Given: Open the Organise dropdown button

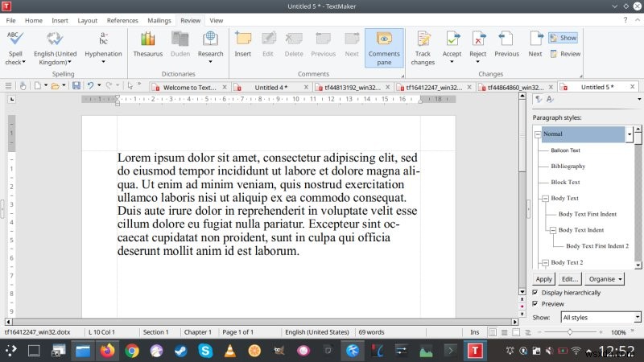Looking at the screenshot, I should pos(605,279).
